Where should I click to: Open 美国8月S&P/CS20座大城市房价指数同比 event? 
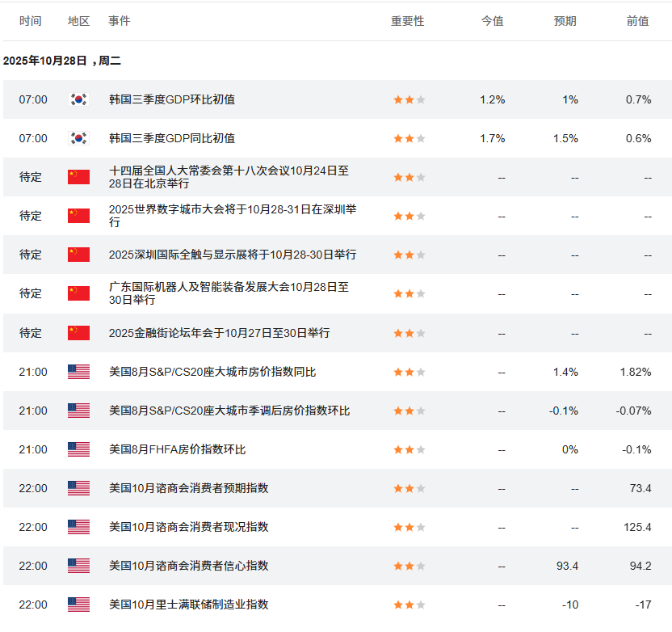[212, 372]
